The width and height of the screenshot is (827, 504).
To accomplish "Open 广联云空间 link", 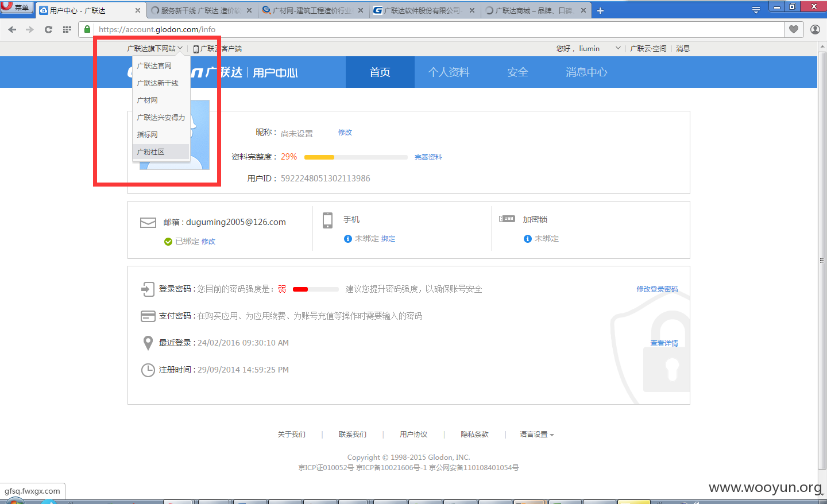I will (x=648, y=49).
